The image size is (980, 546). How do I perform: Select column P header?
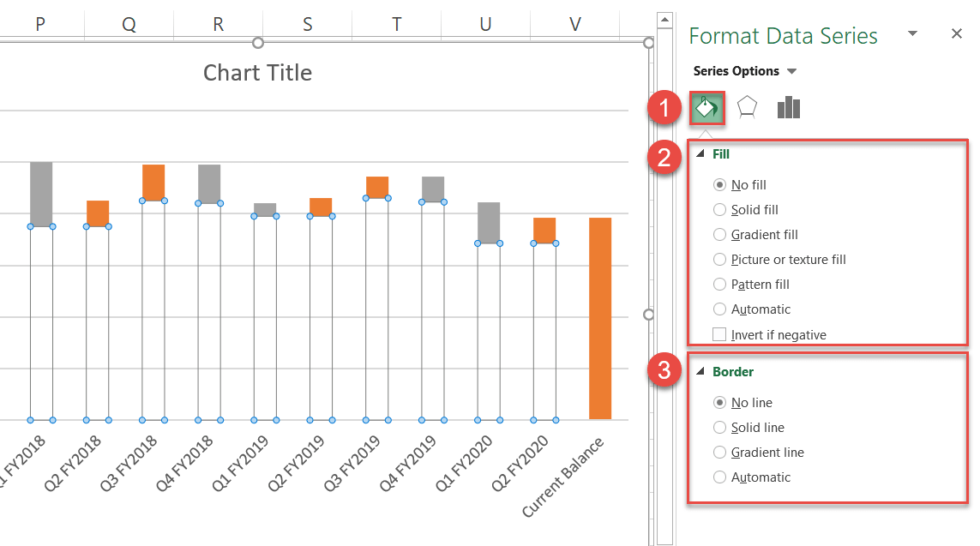click(41, 24)
